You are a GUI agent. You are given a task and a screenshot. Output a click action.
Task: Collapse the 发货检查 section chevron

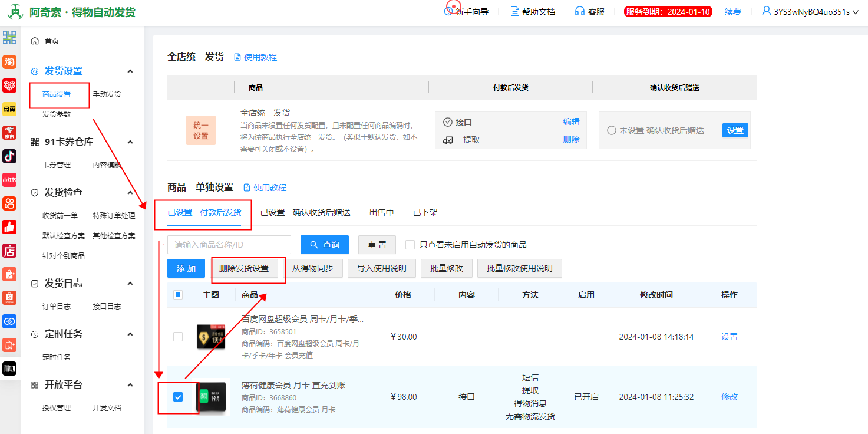(x=130, y=192)
